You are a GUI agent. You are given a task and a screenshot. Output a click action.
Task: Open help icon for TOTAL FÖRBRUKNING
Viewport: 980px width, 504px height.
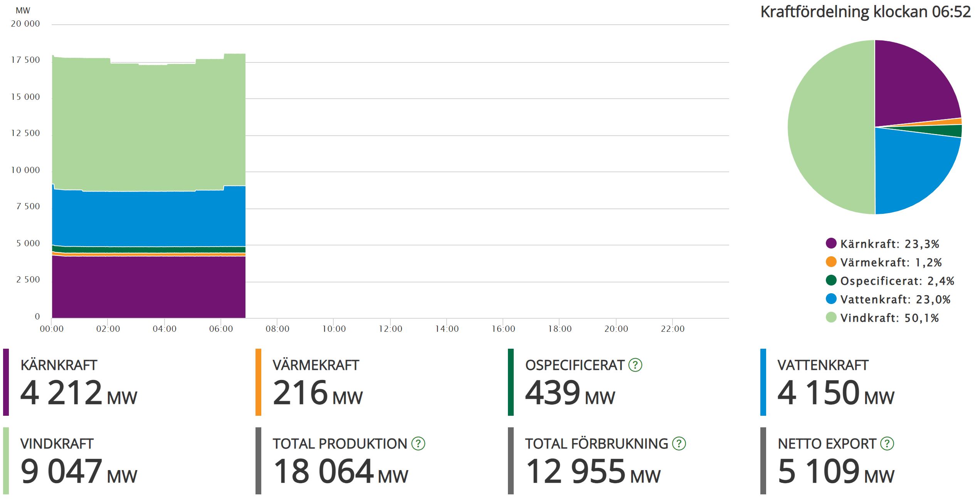(679, 444)
